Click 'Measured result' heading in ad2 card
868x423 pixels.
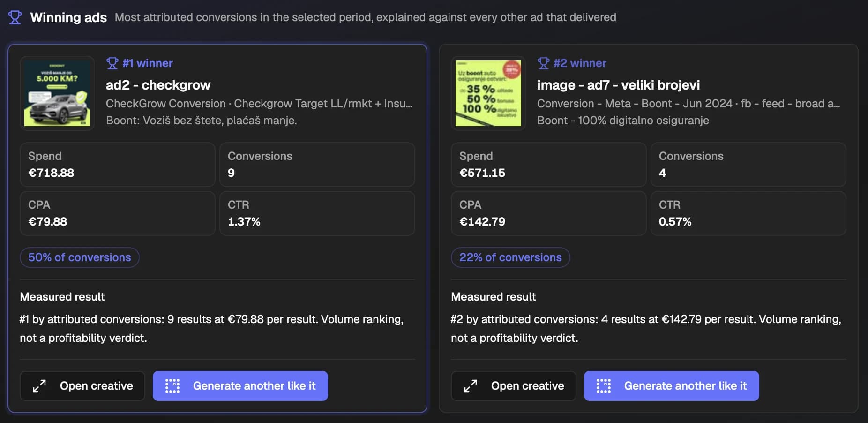62,297
